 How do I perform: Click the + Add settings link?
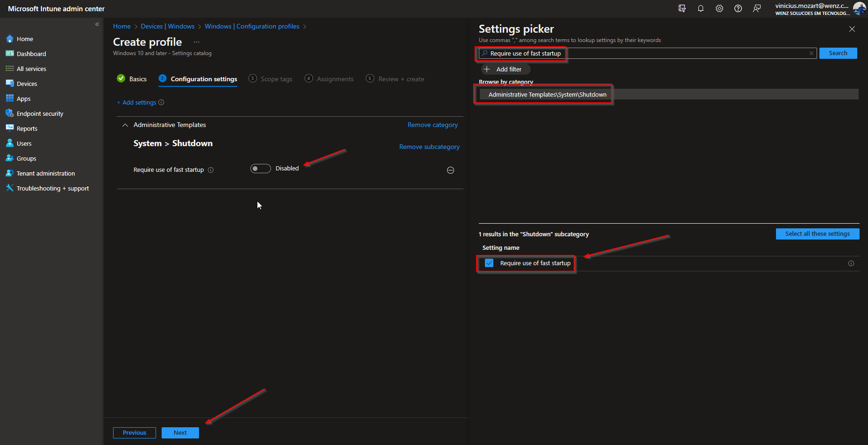tap(136, 102)
